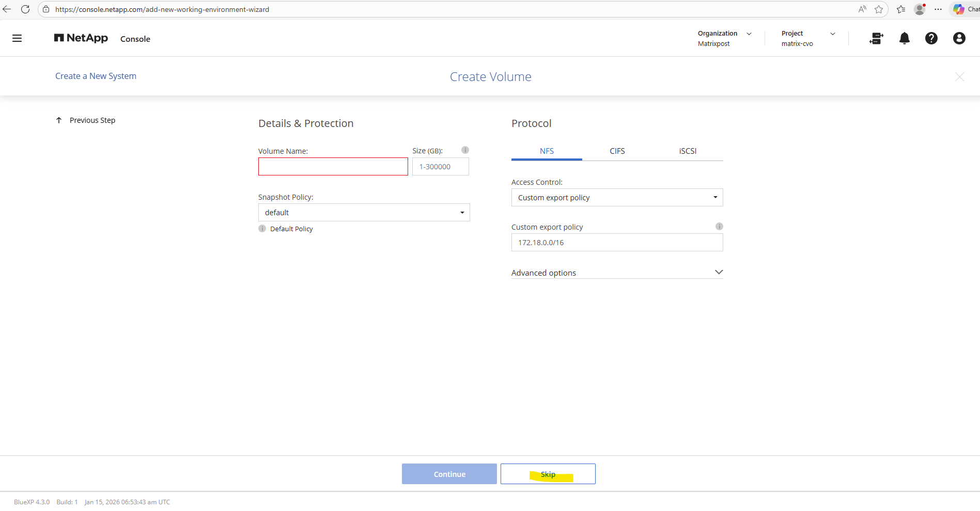Click the Volume Name input field
The image size is (980, 511).
(x=333, y=167)
